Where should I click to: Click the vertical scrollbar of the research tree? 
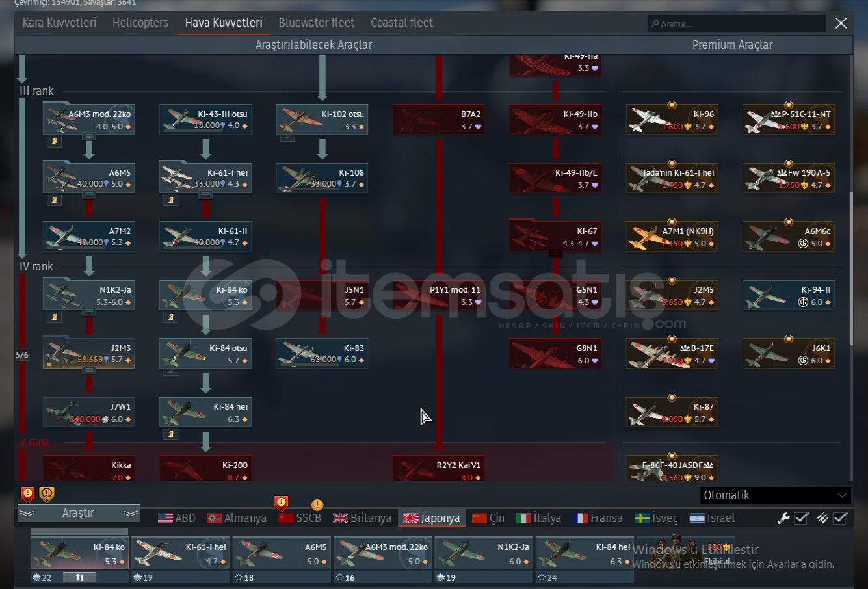pos(851,270)
